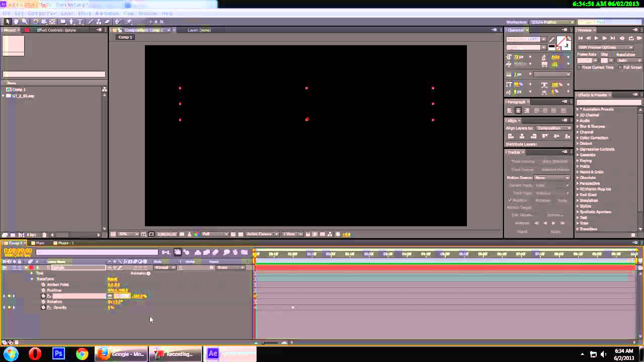Toggle center text alignment in Paragraph panel
644x362 pixels.
tap(518, 110)
